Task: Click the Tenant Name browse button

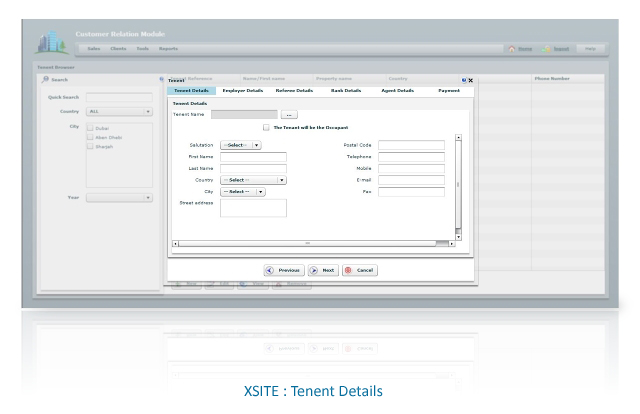Action: [289, 115]
